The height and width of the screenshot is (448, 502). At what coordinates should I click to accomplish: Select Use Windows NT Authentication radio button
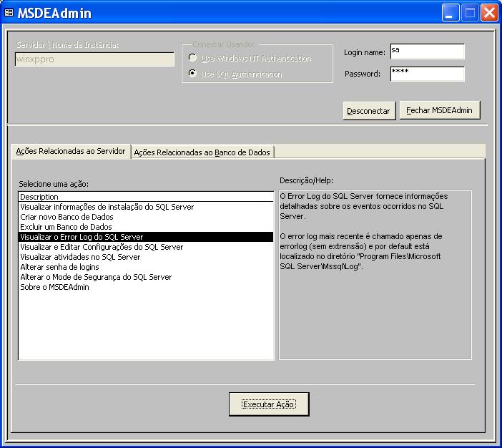192,58
